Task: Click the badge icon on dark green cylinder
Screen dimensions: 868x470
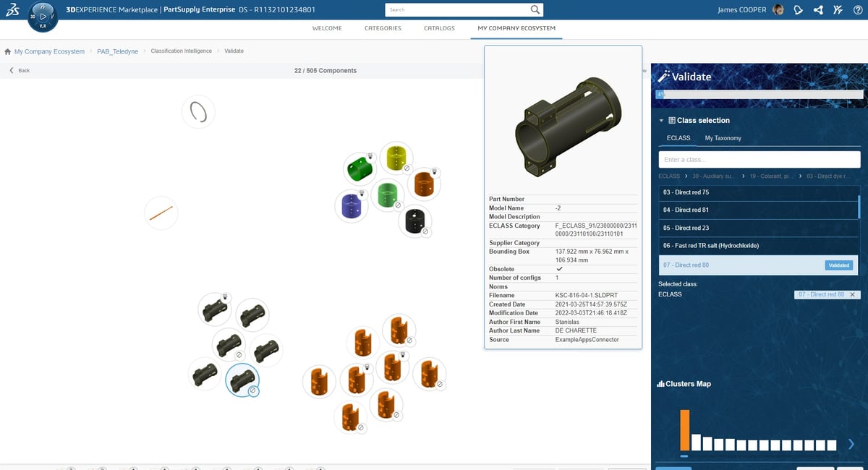Action: [x=370, y=155]
